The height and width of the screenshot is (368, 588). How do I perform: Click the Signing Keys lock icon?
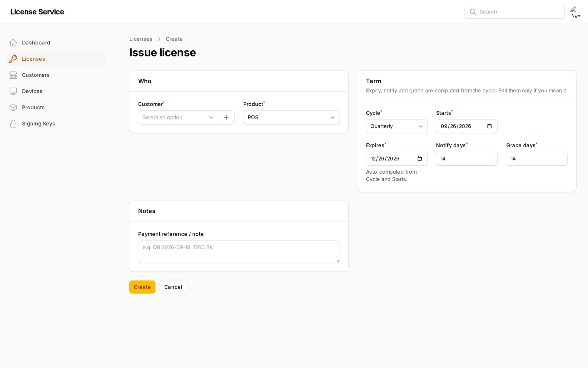click(13, 124)
